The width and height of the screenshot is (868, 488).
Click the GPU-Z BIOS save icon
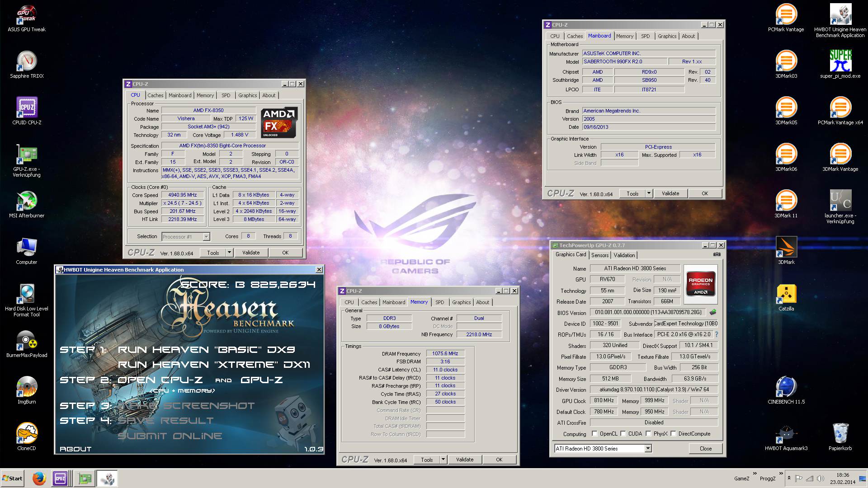tap(713, 312)
